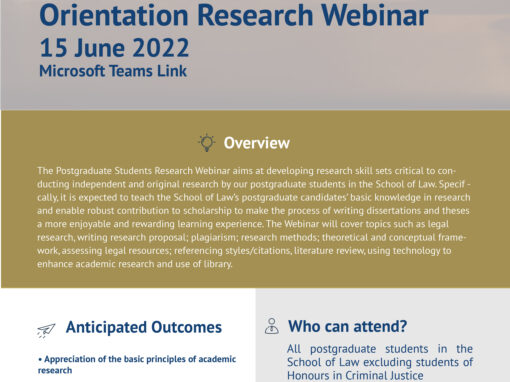Screen dimensions: 510x382
Task: Click the Overview heading
Action: tap(257, 143)
